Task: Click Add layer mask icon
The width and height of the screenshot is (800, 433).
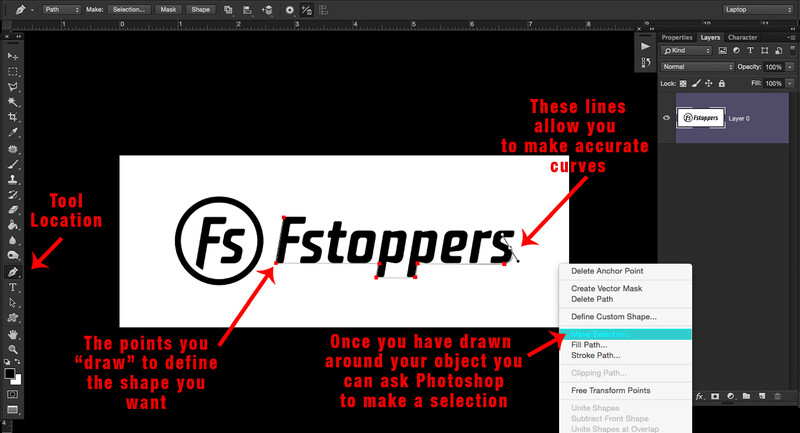Action: click(715, 396)
